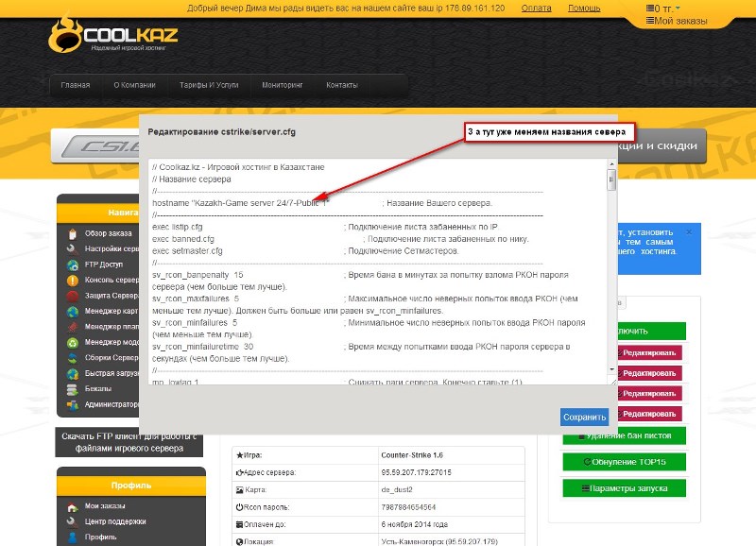Open Тарифы И Услуги in the navigation
756x546 pixels.
209,85
